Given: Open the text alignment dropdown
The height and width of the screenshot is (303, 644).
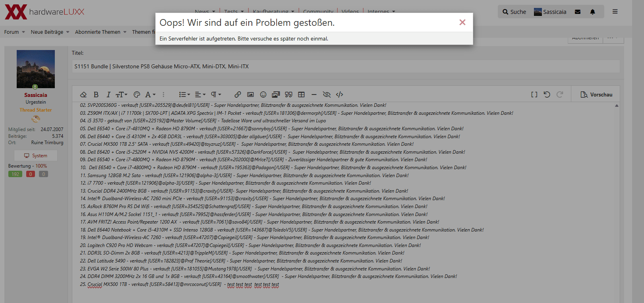Looking at the screenshot, I should click(200, 95).
